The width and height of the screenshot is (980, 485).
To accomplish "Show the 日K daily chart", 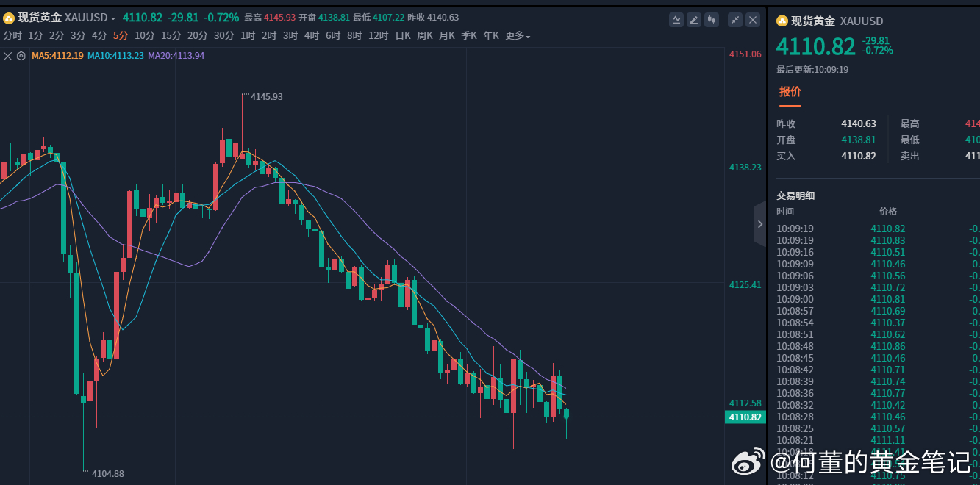I will [x=403, y=35].
